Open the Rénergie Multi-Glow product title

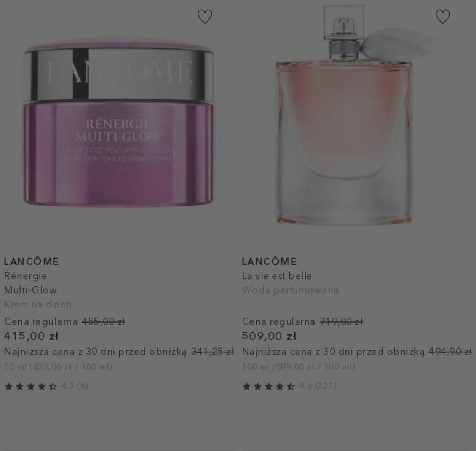point(30,283)
